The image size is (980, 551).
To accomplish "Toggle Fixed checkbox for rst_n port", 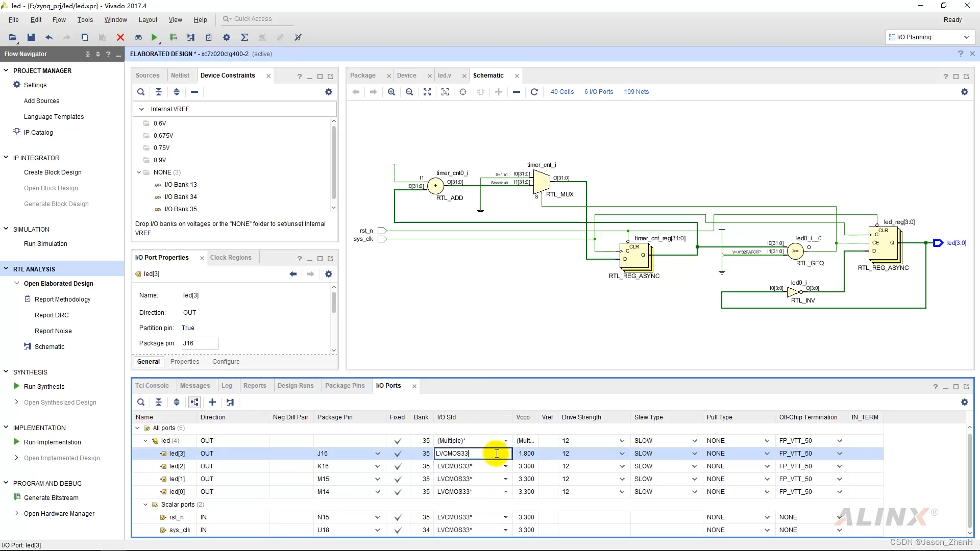I will click(x=398, y=517).
